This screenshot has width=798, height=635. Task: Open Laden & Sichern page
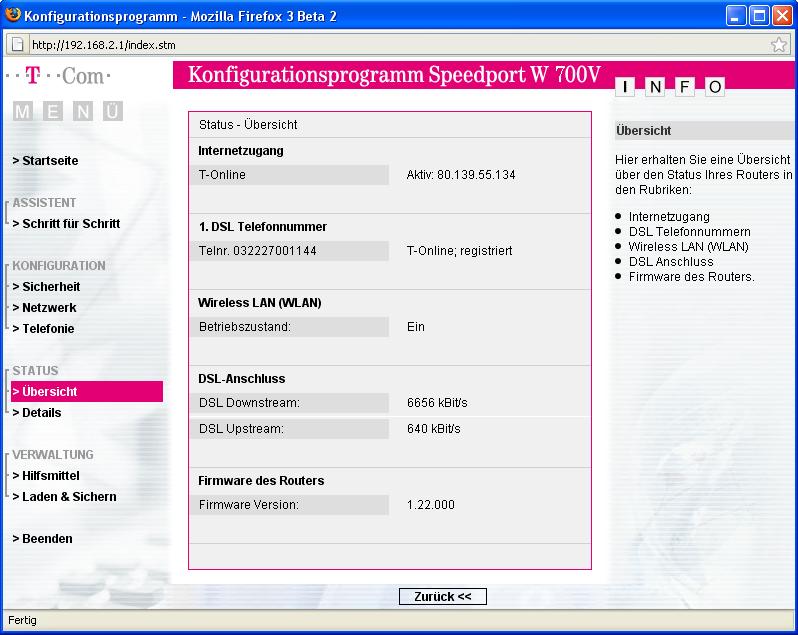click(64, 497)
